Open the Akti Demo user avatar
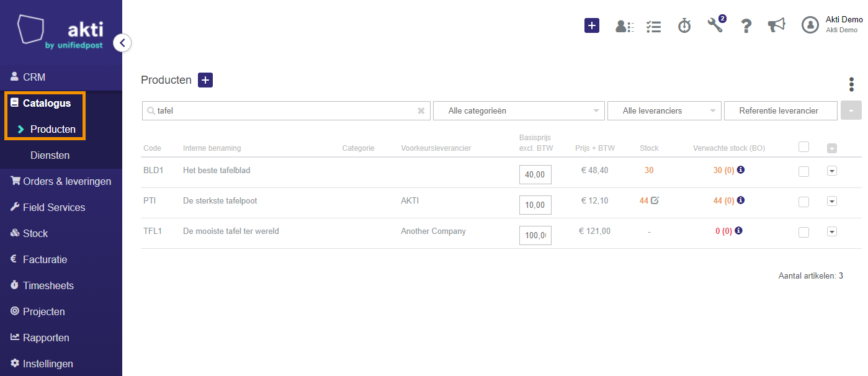868x376 pixels. click(810, 25)
